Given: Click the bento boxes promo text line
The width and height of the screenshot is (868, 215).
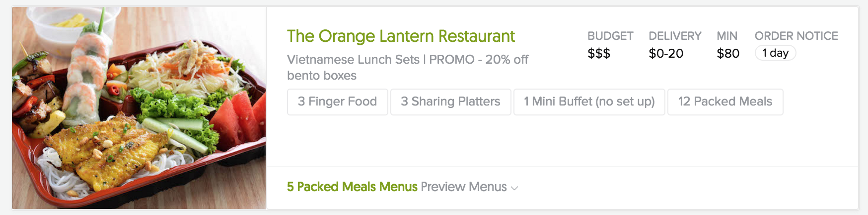Looking at the screenshot, I should tap(322, 76).
